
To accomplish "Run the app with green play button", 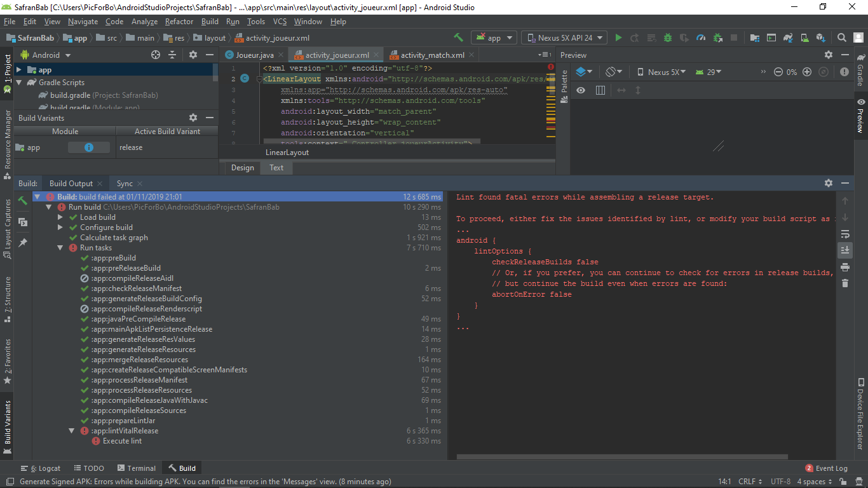I will [x=618, y=37].
